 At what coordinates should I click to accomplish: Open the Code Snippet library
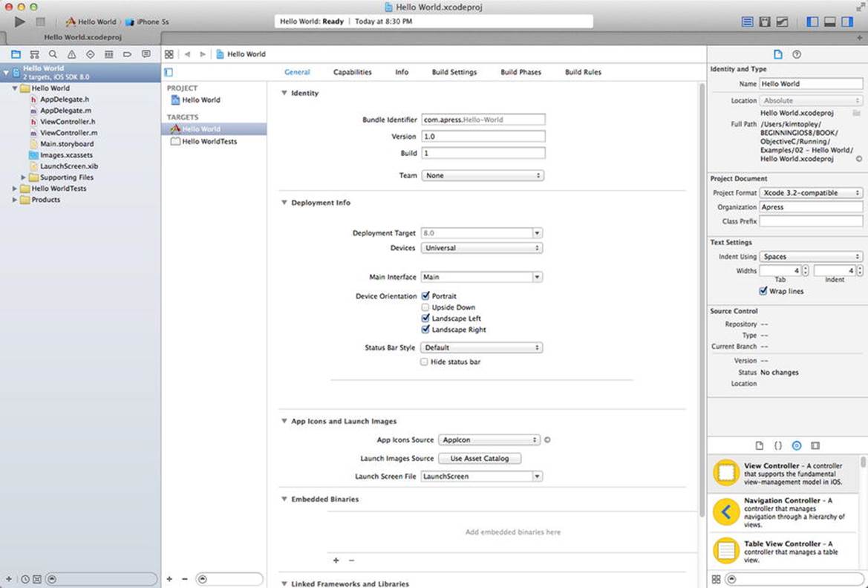tap(777, 445)
